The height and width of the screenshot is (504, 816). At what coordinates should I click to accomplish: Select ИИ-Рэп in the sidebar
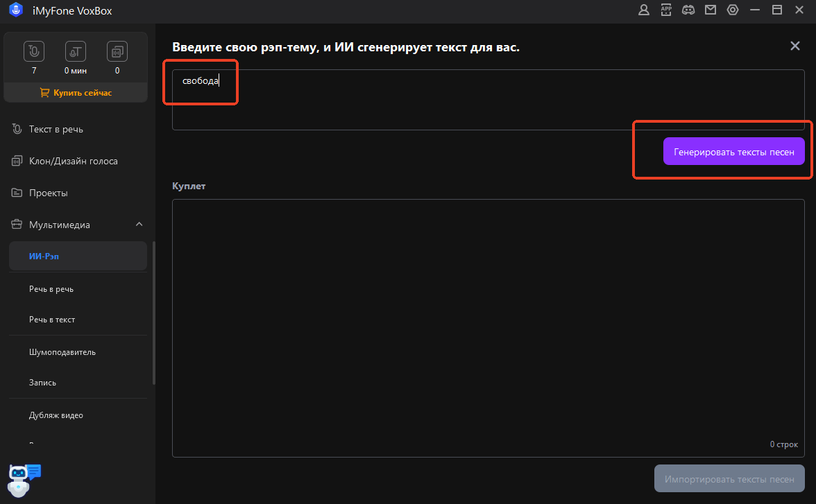[78, 256]
